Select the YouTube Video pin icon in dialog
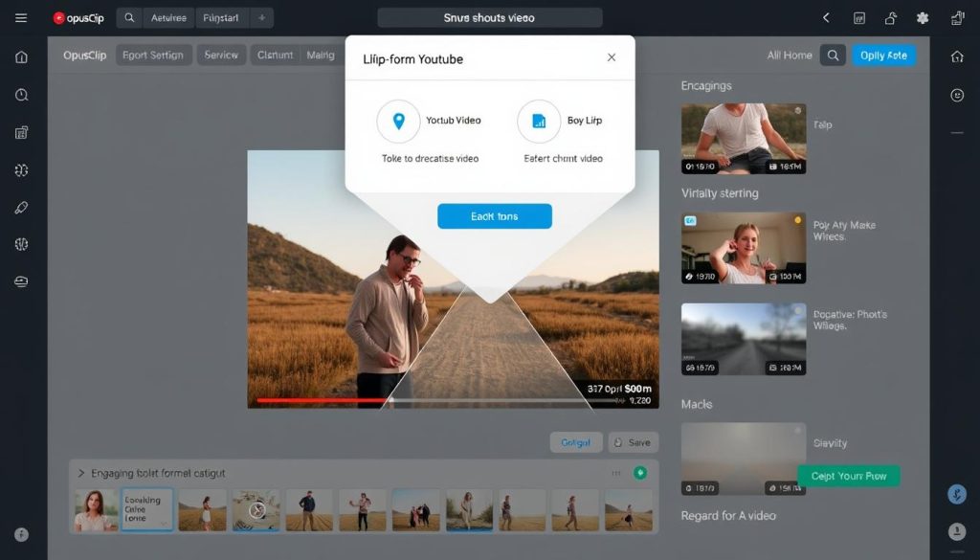The height and width of the screenshot is (560, 980). tap(400, 120)
